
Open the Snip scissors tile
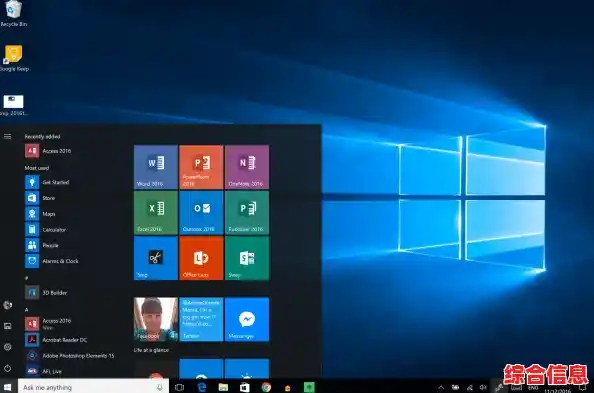pyautogui.click(x=156, y=258)
